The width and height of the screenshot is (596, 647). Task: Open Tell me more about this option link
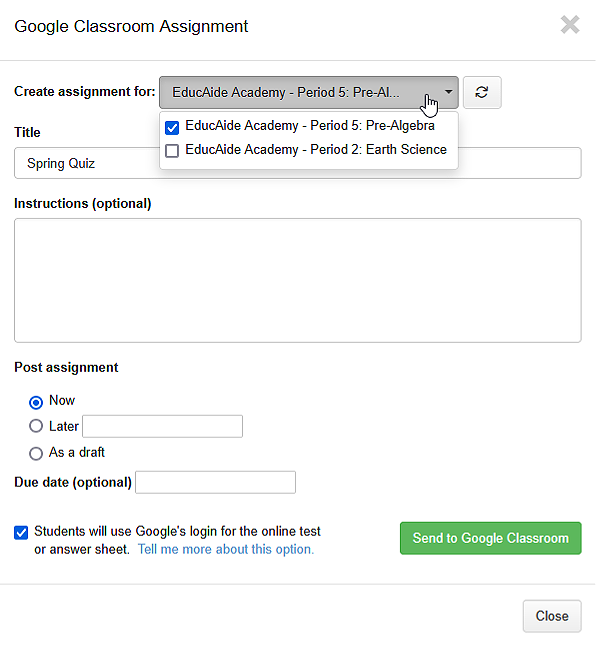(x=226, y=549)
